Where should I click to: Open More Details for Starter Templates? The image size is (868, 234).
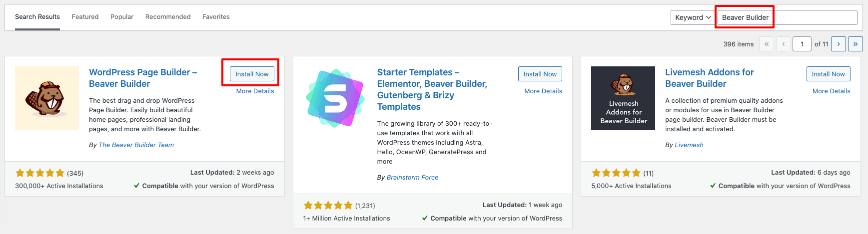point(543,91)
